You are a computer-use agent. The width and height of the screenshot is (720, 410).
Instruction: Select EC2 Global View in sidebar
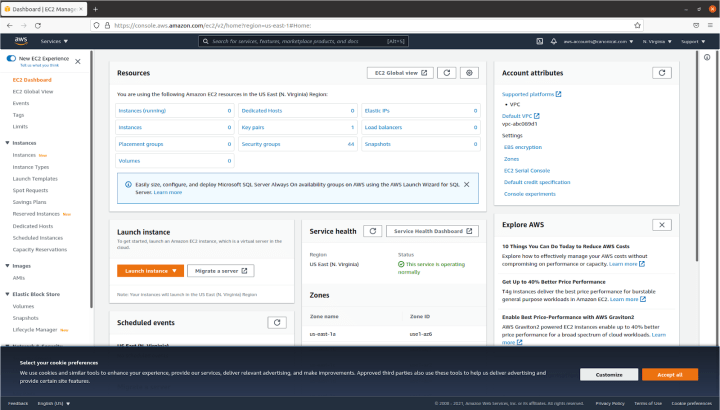click(33, 92)
